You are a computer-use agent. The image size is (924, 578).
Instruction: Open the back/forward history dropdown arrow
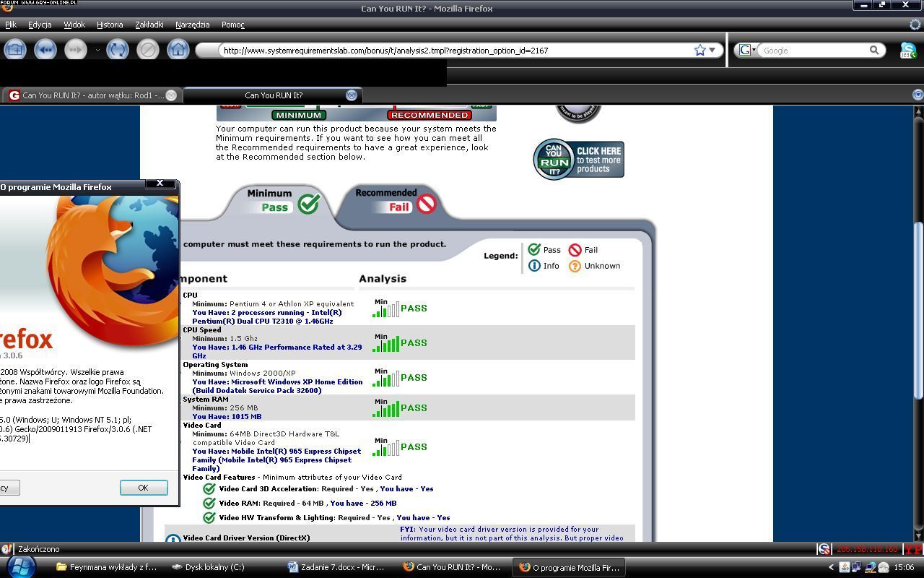coord(97,50)
